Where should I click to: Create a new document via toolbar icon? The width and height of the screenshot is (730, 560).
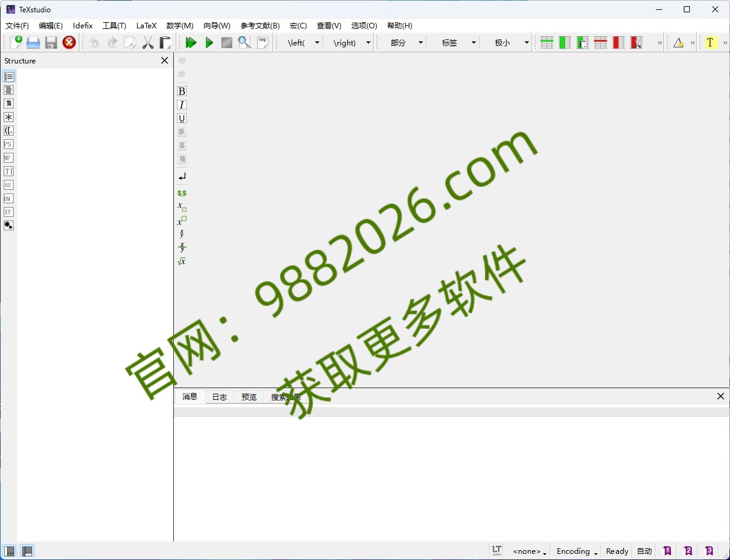(x=16, y=43)
